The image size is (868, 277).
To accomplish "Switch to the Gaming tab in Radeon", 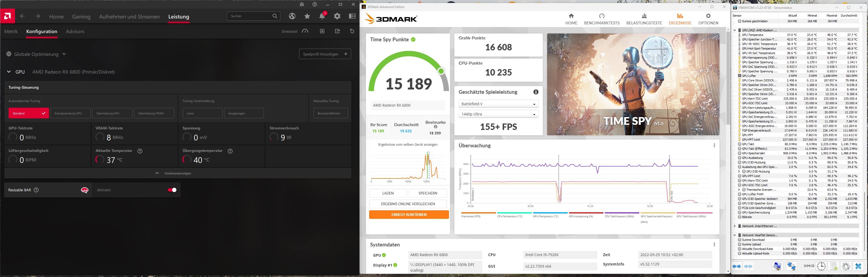I will (x=81, y=17).
